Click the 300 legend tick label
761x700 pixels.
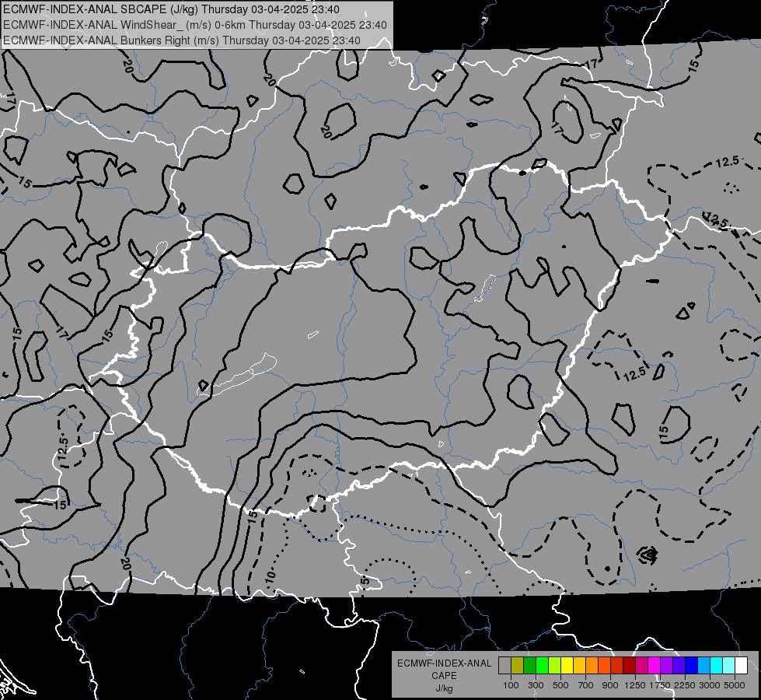pos(536,685)
